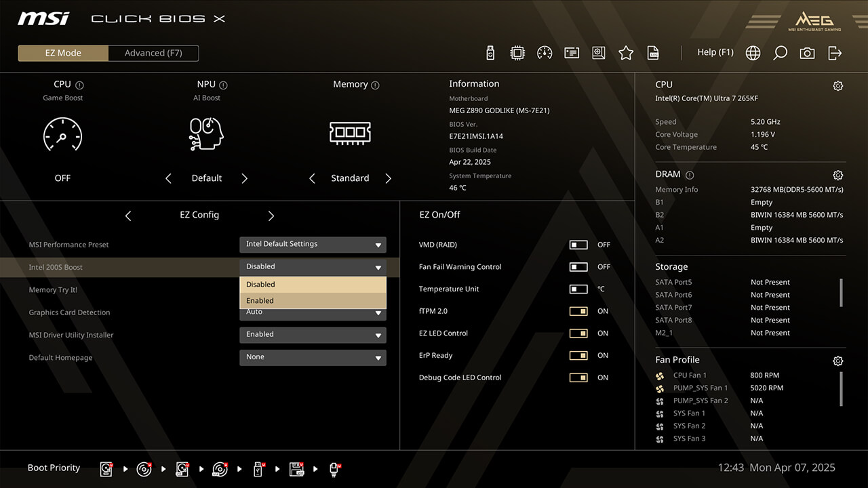This screenshot has width=868, height=488.
Task: Open the language globe icon
Action: point(753,53)
